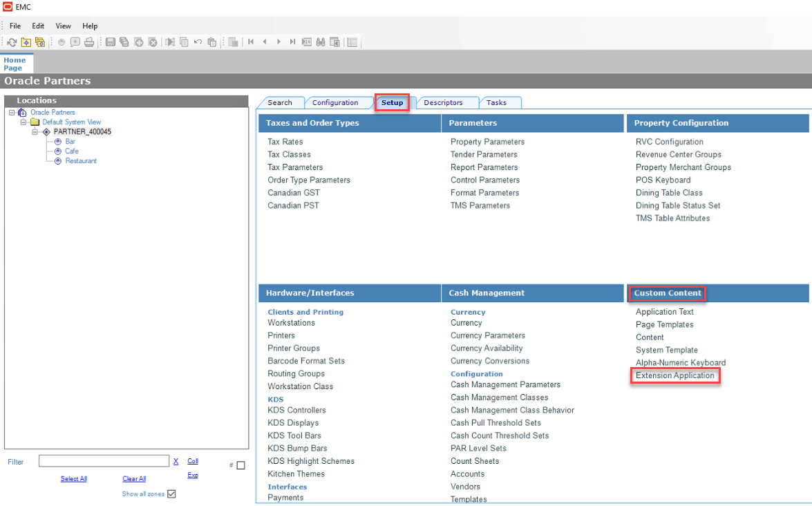Open RVC Configuration link
This screenshot has width=812, height=506.
coord(669,142)
